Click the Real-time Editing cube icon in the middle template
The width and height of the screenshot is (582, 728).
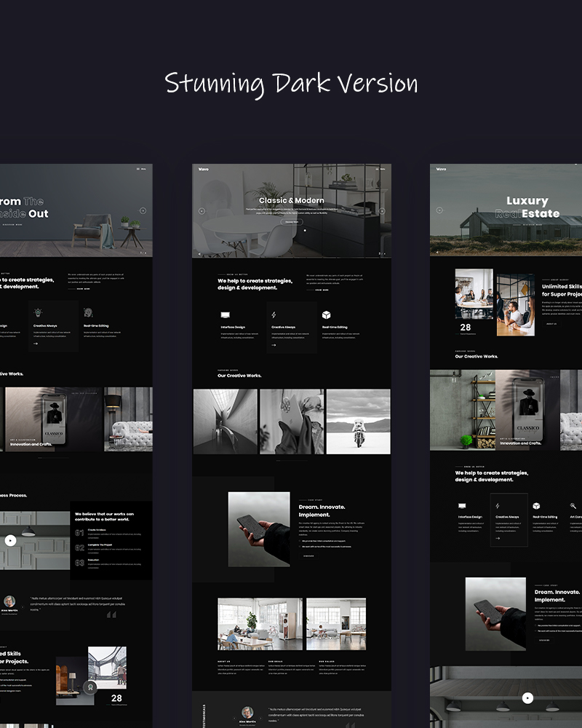pos(327,315)
